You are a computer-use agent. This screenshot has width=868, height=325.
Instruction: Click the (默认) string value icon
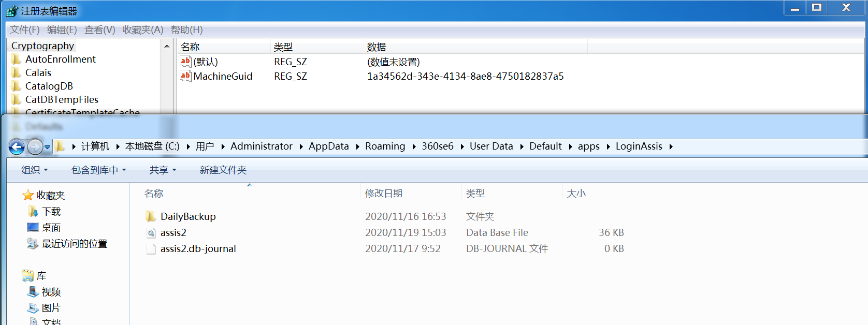click(185, 62)
